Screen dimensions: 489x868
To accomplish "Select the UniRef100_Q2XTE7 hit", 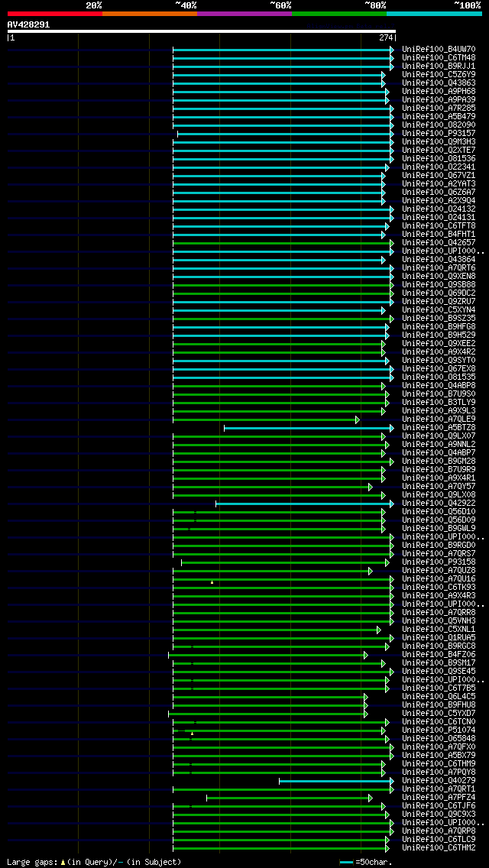I will tap(439, 150).
